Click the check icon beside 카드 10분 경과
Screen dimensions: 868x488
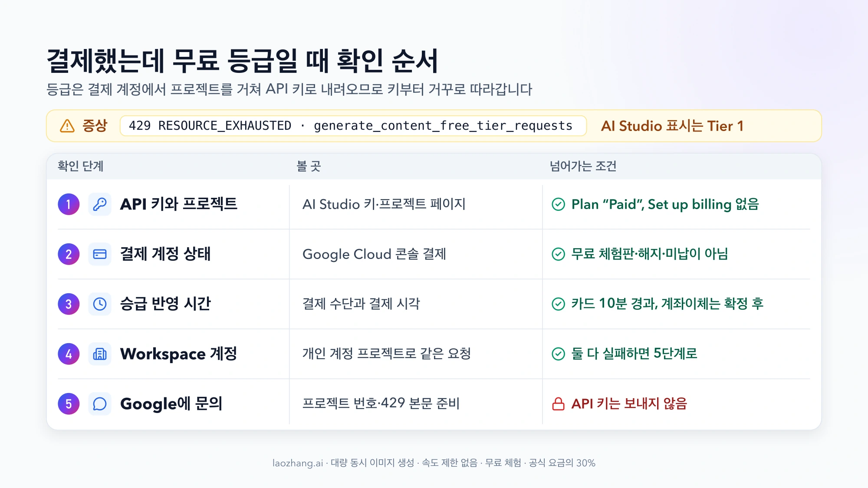pyautogui.click(x=558, y=304)
